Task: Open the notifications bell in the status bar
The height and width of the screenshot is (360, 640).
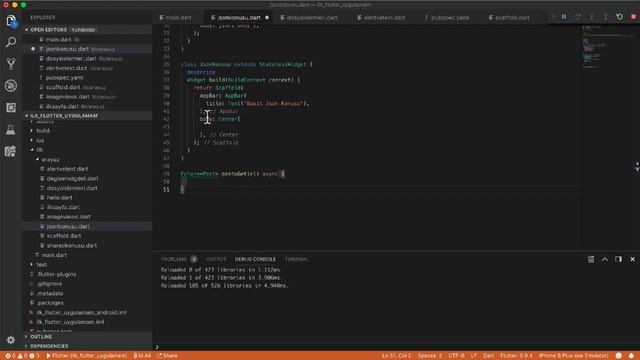Action: click(x=631, y=356)
